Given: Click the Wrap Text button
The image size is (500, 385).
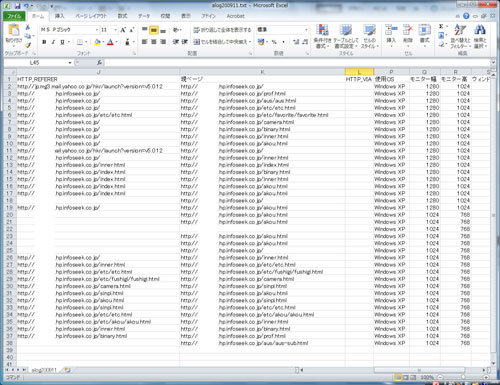Looking at the screenshot, I should [222, 30].
